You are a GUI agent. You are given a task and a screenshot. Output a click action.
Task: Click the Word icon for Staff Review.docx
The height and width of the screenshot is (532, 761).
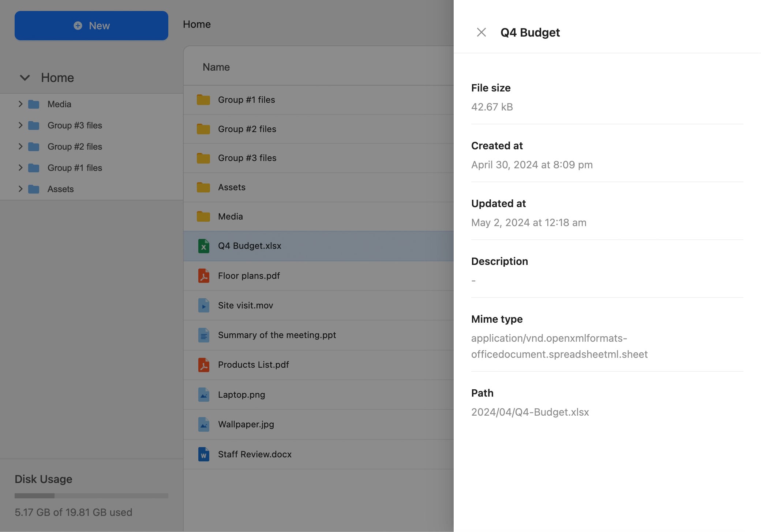[x=203, y=454]
